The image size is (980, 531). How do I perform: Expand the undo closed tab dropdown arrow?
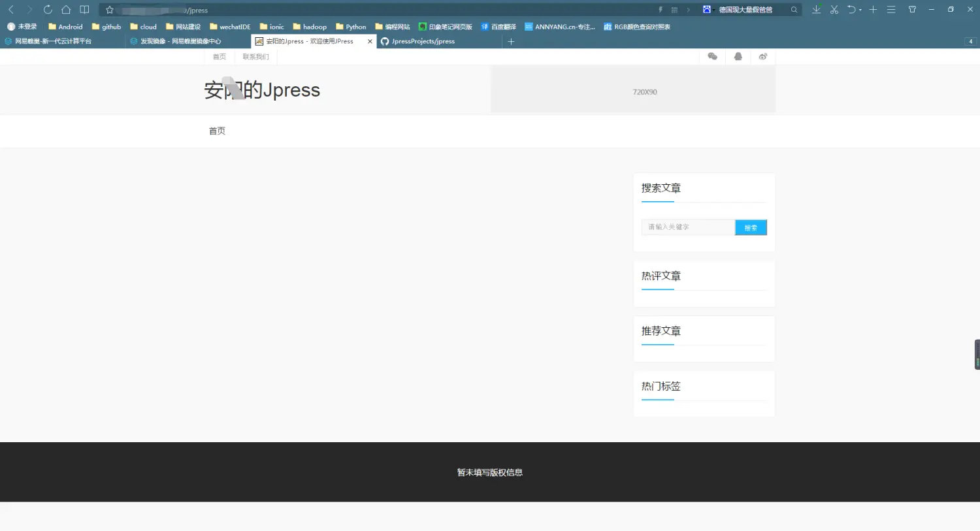point(860,10)
